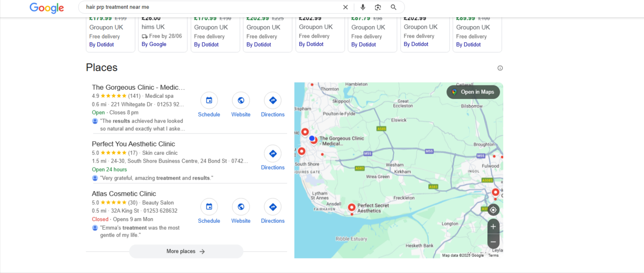The height and width of the screenshot is (273, 644).
Task: Open Atlas Cosmetic Clinic listing
Action: pyautogui.click(x=124, y=194)
